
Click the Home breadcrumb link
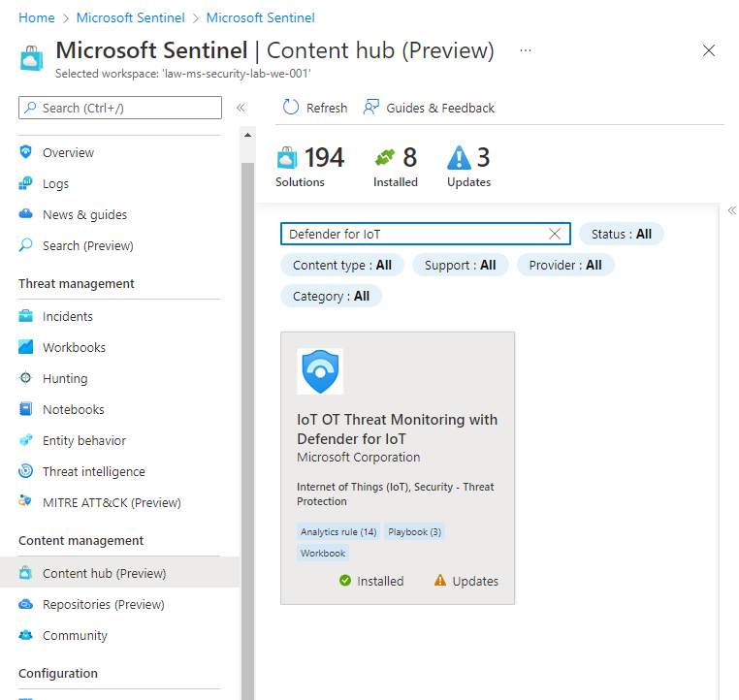[x=37, y=17]
